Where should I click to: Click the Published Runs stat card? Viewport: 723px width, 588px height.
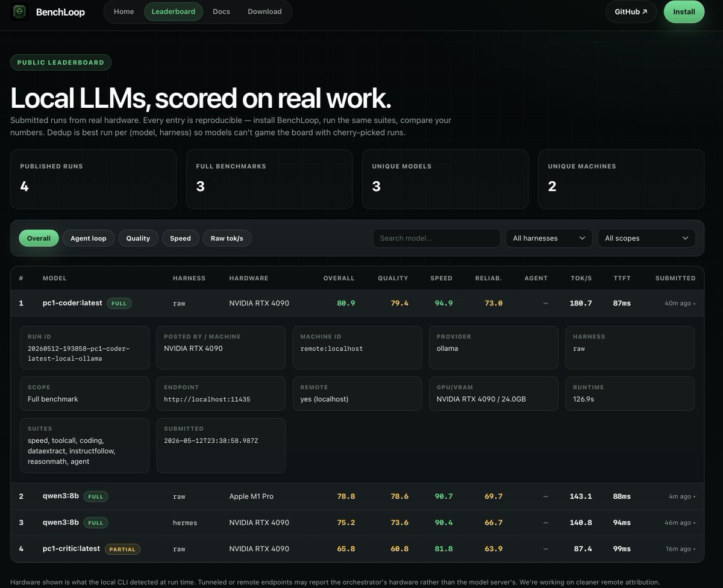(x=93, y=179)
